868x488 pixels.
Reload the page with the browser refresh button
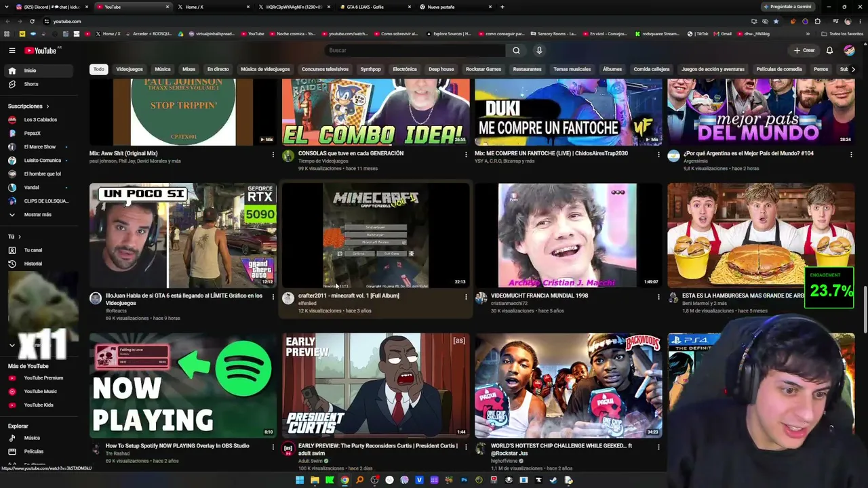(x=32, y=21)
